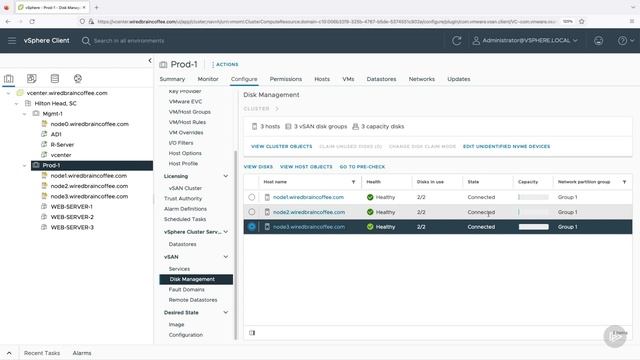Click node3 host icon in table row
The image size is (640, 360).
[267, 227]
